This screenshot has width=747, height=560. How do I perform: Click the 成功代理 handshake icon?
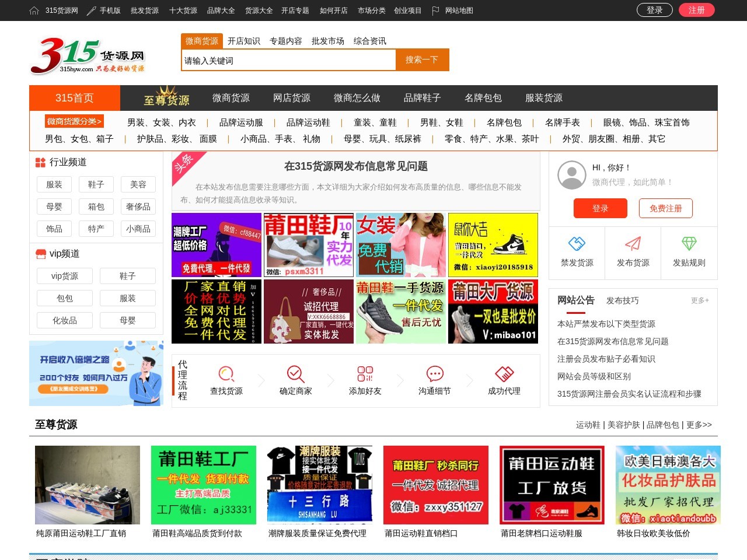504,373
